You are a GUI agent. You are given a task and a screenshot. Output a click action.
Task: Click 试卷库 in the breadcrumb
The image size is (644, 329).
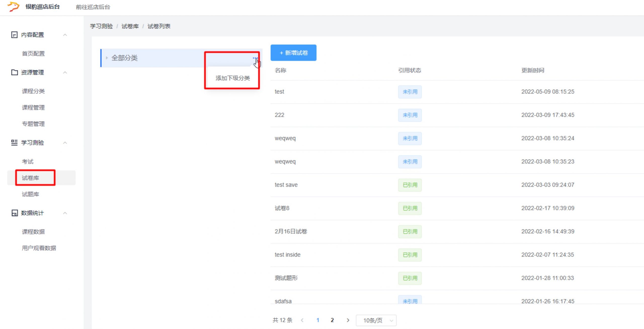point(130,26)
